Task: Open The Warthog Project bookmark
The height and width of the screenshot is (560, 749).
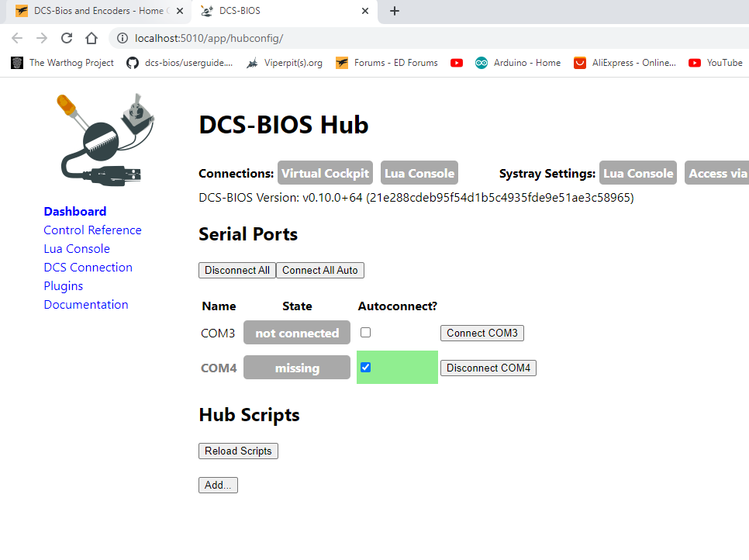Action: 63,63
